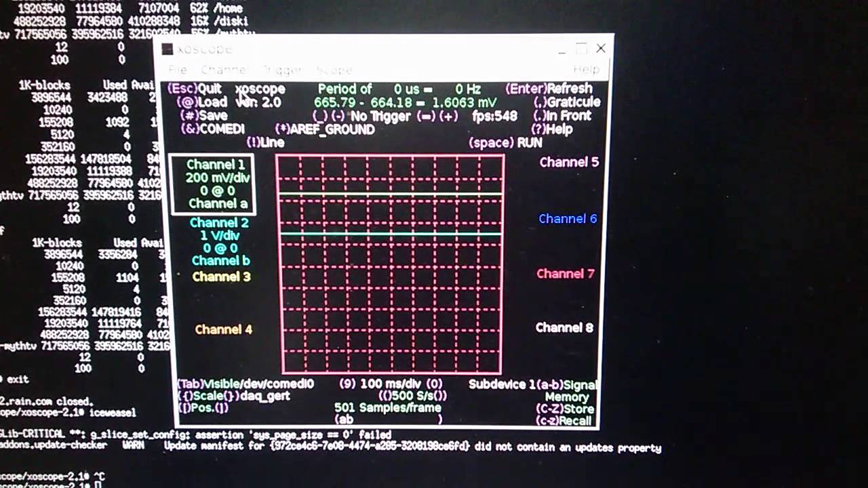The height and width of the screenshot is (488, 868).
Task: Click the (_) trigger control
Action: [x=320, y=116]
